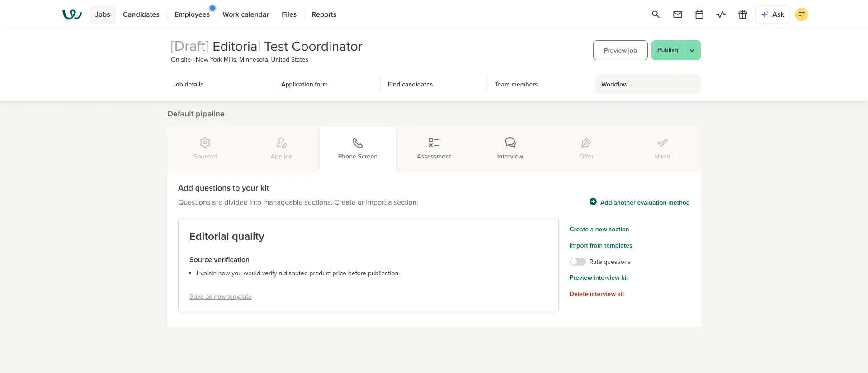Open the ET user avatar
This screenshot has width=868, height=373.
[x=801, y=14]
